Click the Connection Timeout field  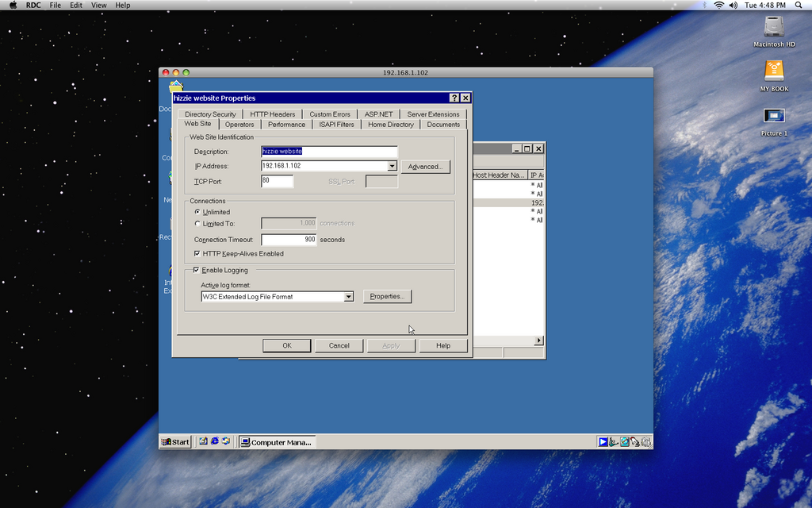point(289,240)
